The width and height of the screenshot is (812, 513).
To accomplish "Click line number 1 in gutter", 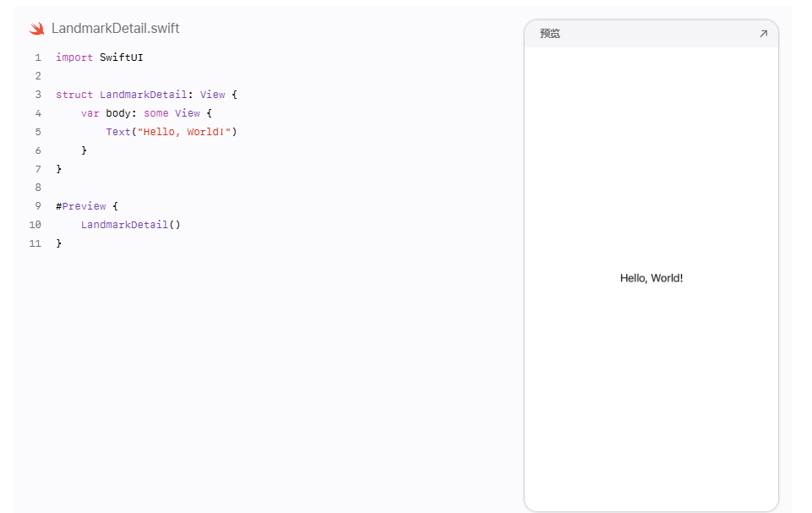I will [38, 57].
